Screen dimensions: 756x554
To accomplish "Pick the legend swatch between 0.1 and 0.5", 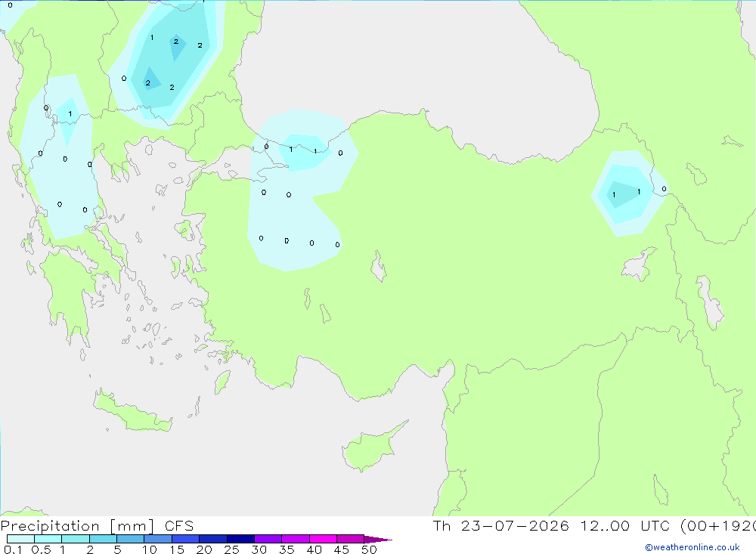I will (20, 539).
